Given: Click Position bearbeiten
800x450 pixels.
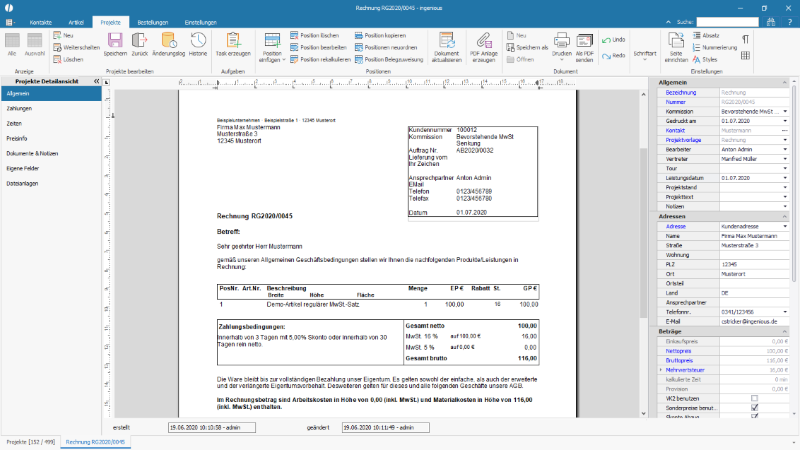Looking at the screenshot, I should click(x=319, y=47).
